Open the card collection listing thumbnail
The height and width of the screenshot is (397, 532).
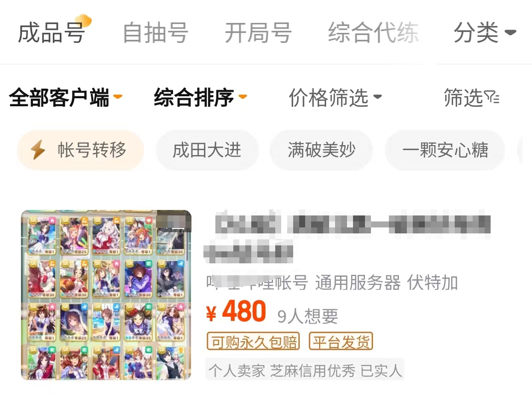(106, 295)
